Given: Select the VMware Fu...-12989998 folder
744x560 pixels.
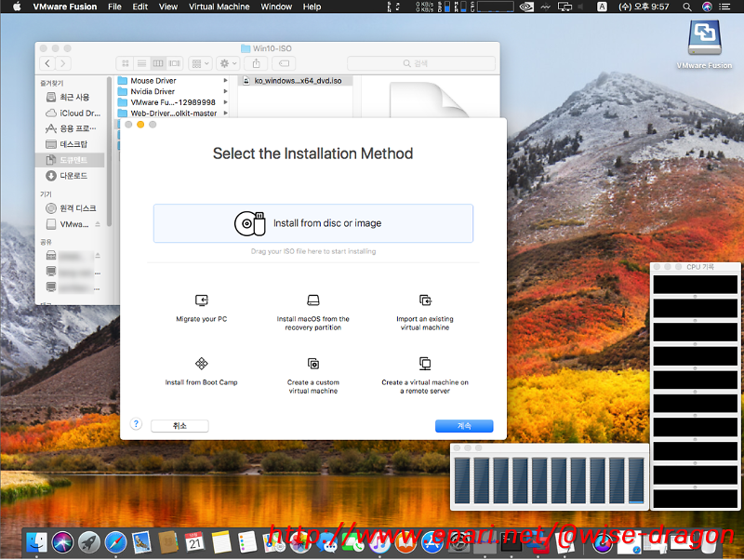Looking at the screenshot, I should pyautogui.click(x=173, y=102).
